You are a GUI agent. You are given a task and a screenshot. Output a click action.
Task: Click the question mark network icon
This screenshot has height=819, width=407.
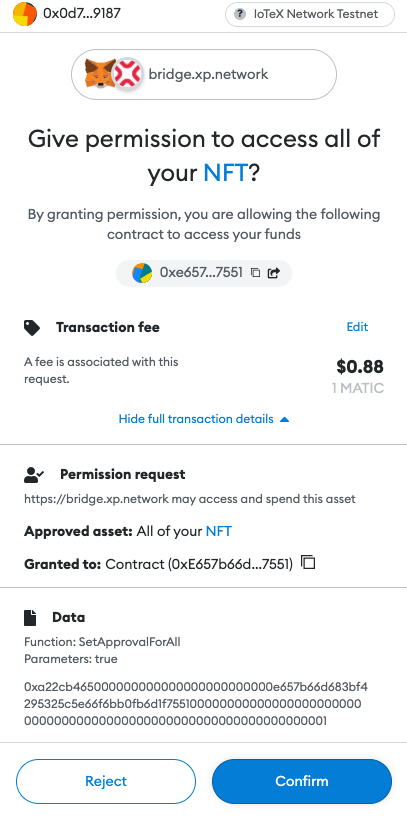[240, 14]
